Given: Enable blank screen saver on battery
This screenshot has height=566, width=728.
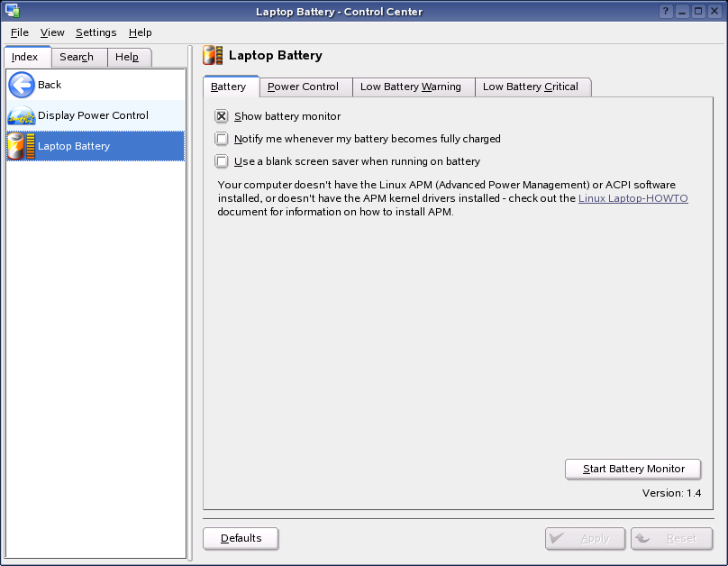Looking at the screenshot, I should [222, 161].
